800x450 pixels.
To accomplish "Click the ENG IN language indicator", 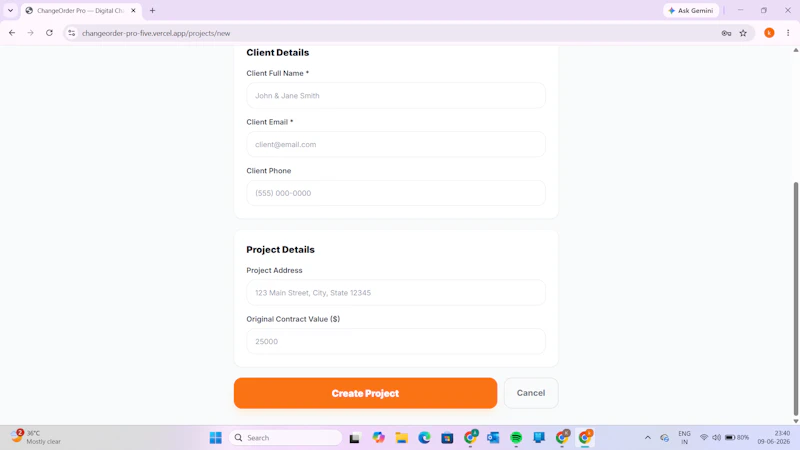I will [684, 437].
